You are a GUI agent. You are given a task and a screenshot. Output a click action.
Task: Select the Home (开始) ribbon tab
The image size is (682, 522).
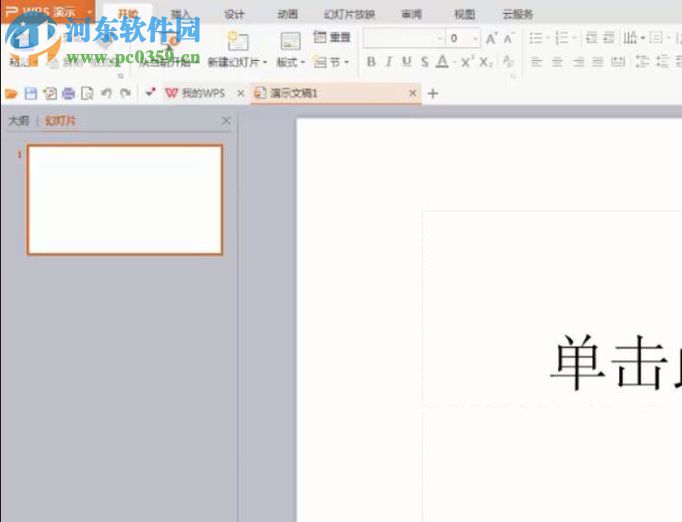click(128, 14)
